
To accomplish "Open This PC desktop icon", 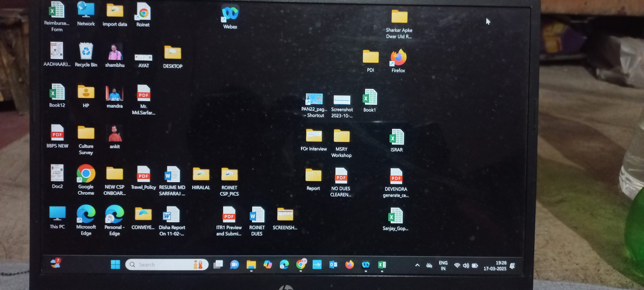I will (x=57, y=217).
